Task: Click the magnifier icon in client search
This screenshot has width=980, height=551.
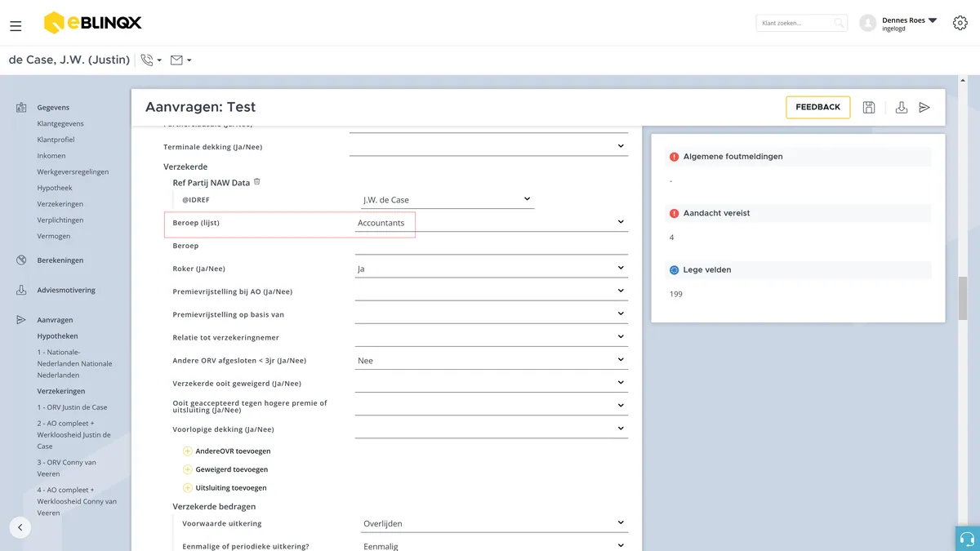Action: [839, 24]
